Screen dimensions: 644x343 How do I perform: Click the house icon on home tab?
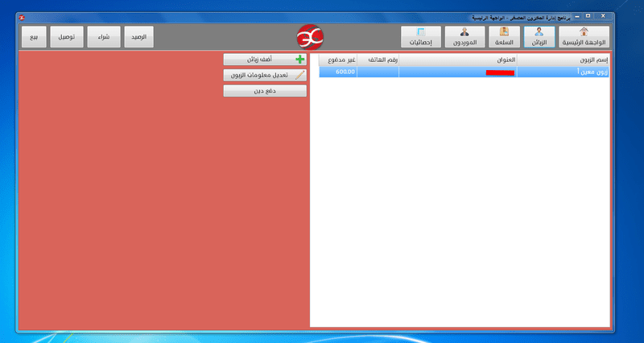[584, 32]
